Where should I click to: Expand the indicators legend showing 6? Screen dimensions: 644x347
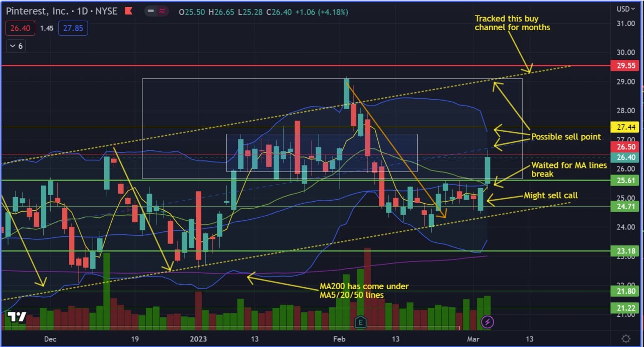pyautogui.click(x=15, y=46)
